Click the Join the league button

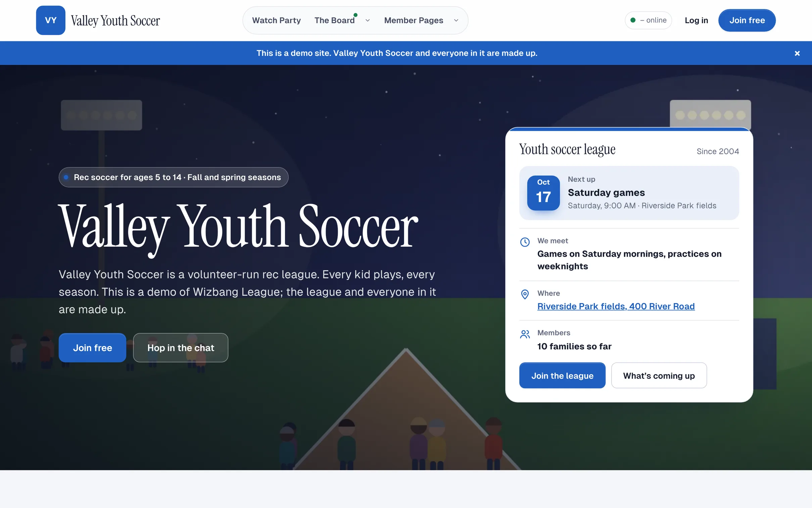click(x=562, y=376)
